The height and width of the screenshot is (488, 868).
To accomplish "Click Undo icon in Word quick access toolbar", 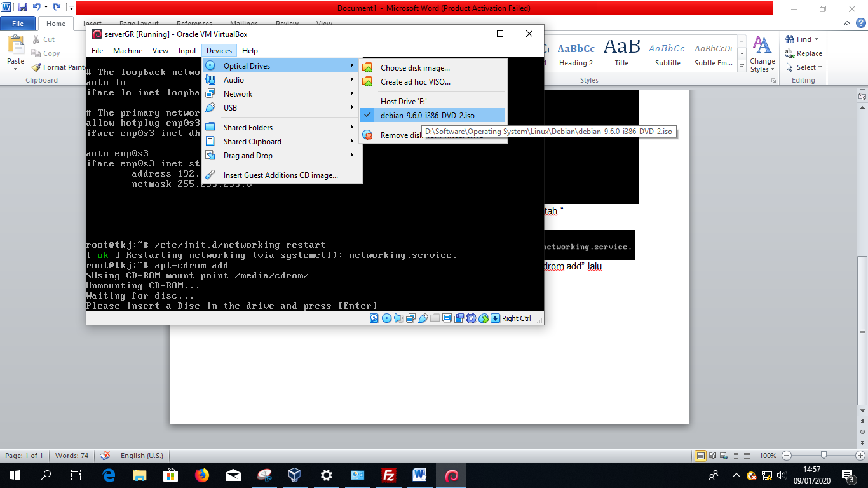I will pyautogui.click(x=37, y=8).
